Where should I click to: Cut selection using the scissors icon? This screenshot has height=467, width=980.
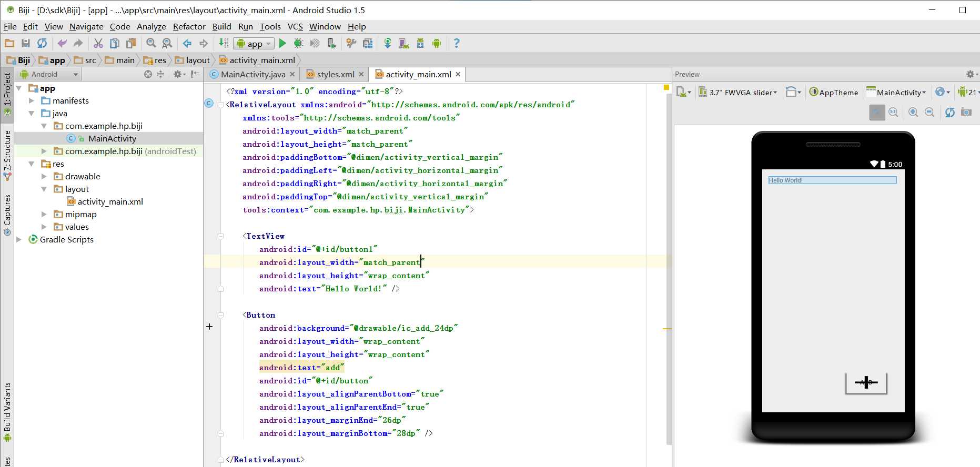pos(98,44)
